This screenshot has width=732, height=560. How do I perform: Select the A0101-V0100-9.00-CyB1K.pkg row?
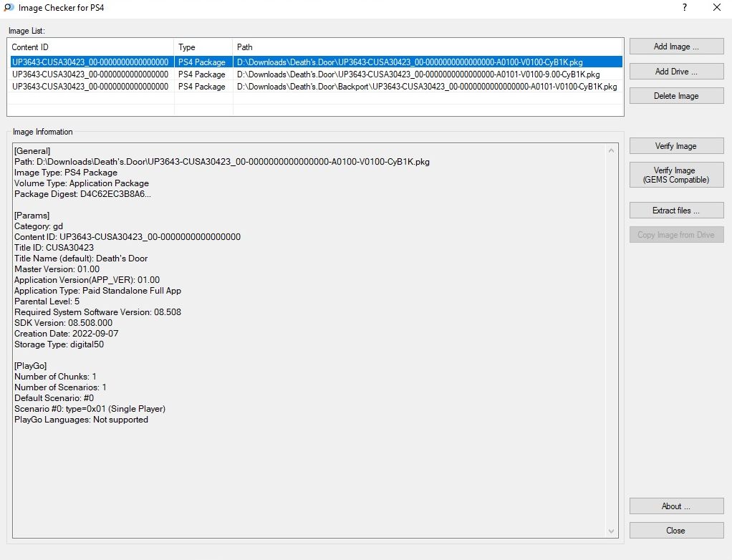pos(317,74)
